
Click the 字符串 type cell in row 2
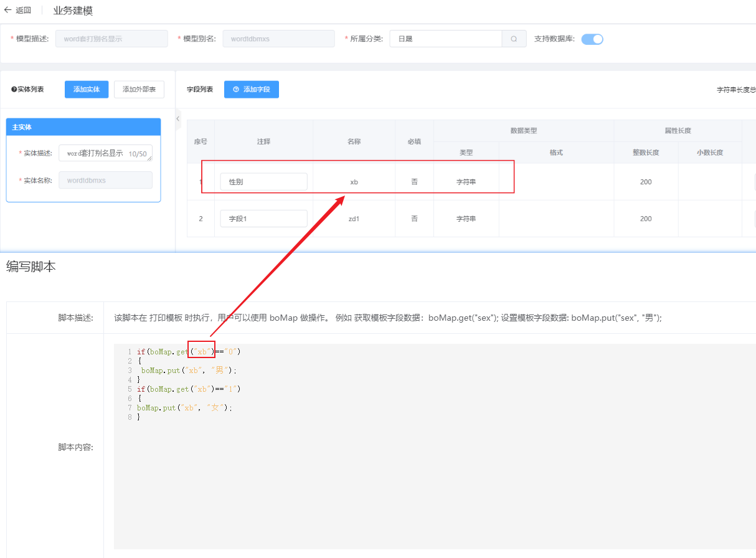click(x=466, y=219)
